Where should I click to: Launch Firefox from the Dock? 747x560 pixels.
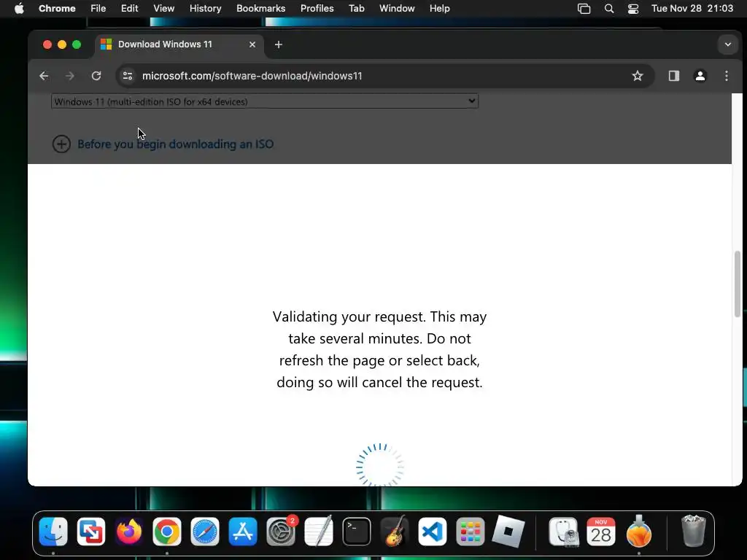pyautogui.click(x=128, y=532)
